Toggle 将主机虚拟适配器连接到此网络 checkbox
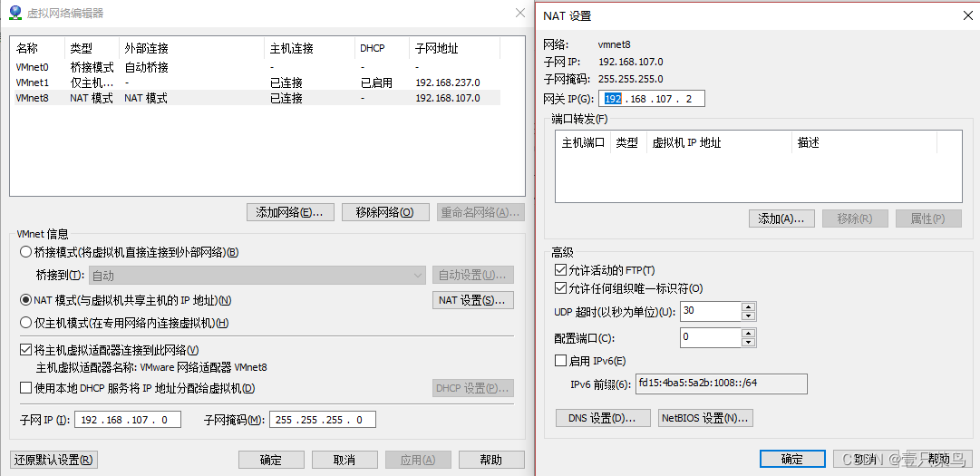 pyautogui.click(x=25, y=350)
